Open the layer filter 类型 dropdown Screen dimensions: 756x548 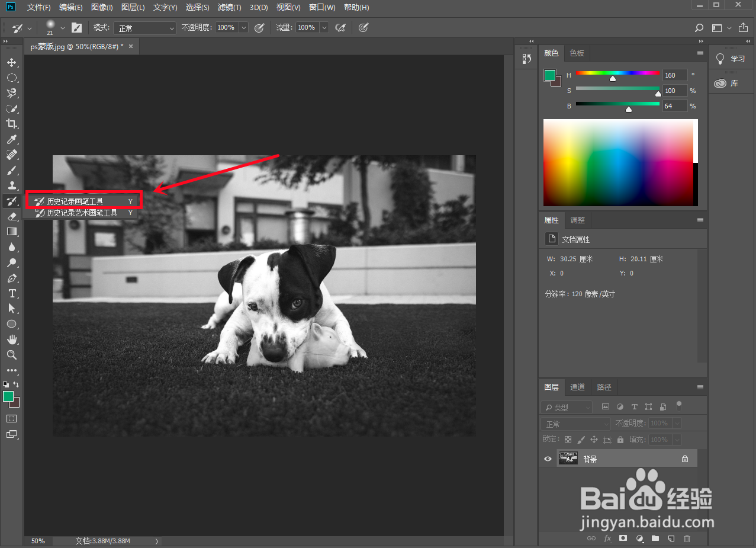(567, 407)
